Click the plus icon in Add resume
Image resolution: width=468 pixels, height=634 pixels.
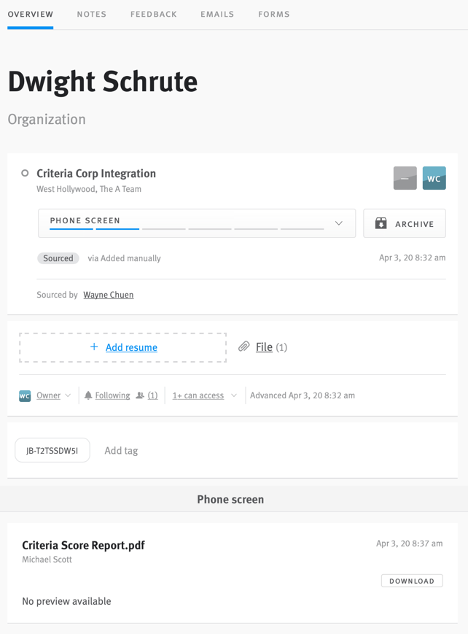coord(94,347)
